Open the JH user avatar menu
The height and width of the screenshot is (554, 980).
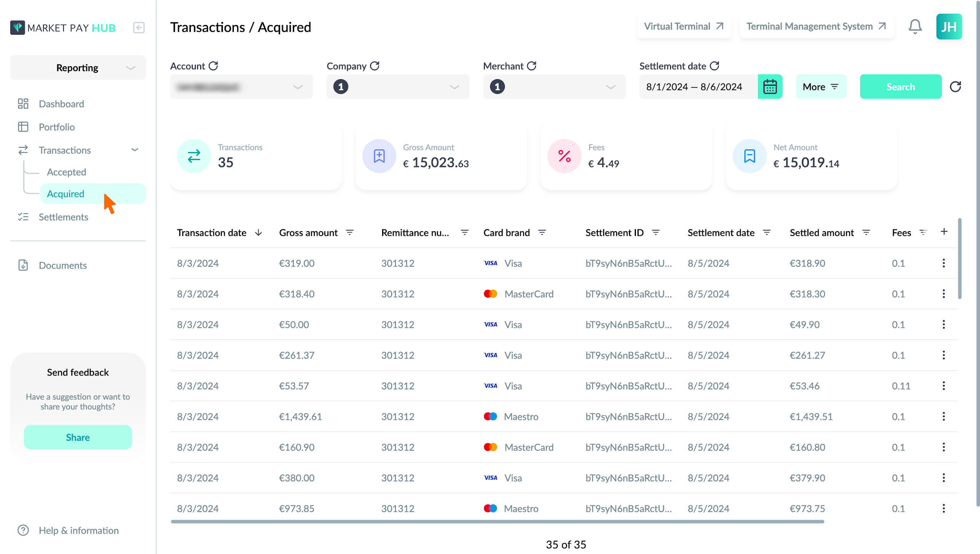948,27
